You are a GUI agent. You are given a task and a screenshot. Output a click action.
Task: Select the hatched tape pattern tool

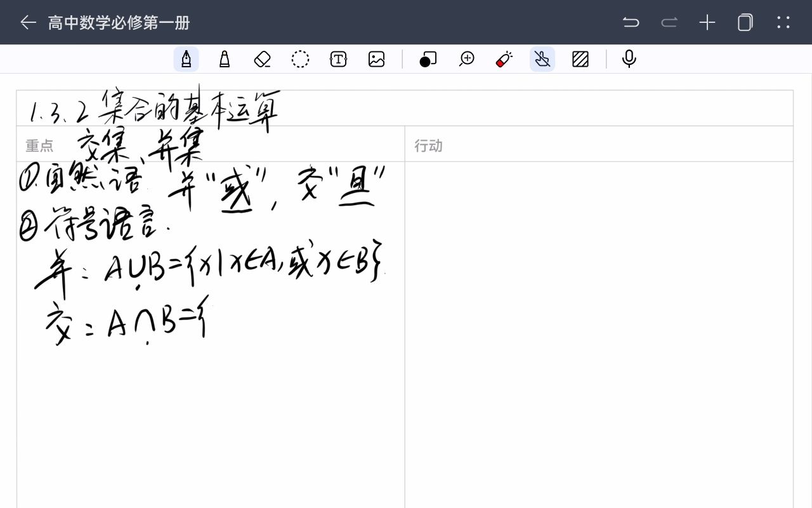click(580, 59)
